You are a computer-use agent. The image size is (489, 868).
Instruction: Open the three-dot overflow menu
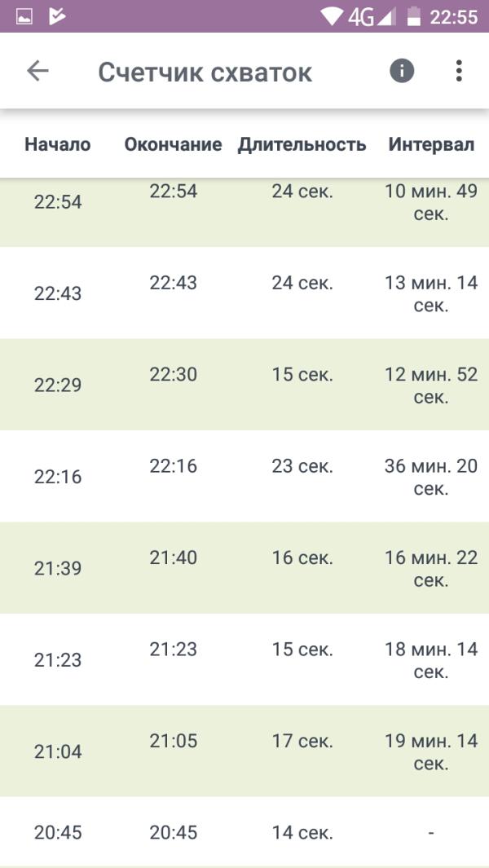point(459,71)
